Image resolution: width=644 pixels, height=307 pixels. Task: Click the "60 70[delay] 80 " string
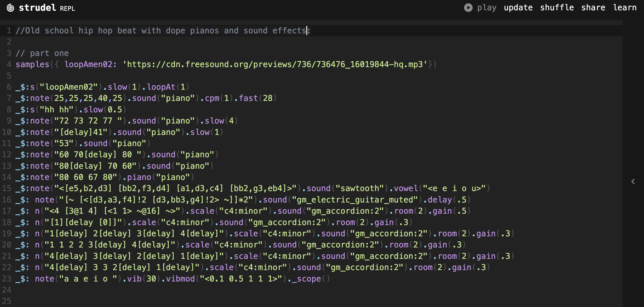[98, 154]
